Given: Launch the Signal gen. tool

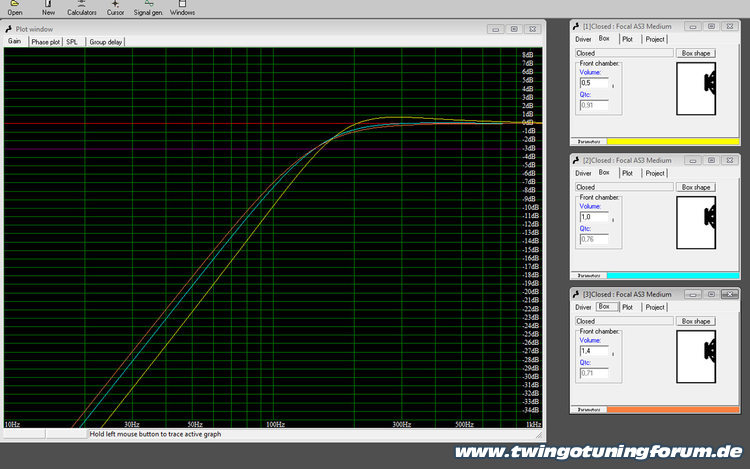Looking at the screenshot, I should click(x=149, y=6).
